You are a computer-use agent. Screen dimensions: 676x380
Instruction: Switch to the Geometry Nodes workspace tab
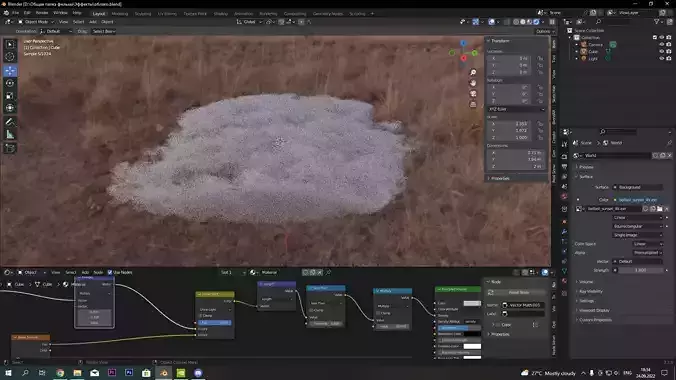(x=328, y=14)
